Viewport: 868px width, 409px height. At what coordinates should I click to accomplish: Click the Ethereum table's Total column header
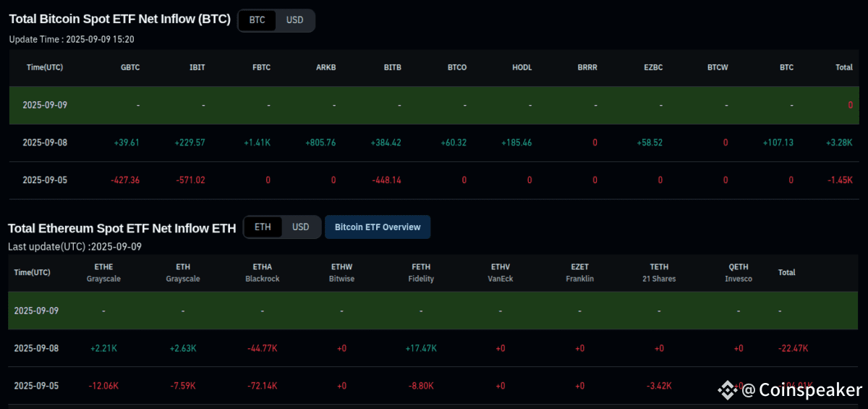[x=787, y=273]
